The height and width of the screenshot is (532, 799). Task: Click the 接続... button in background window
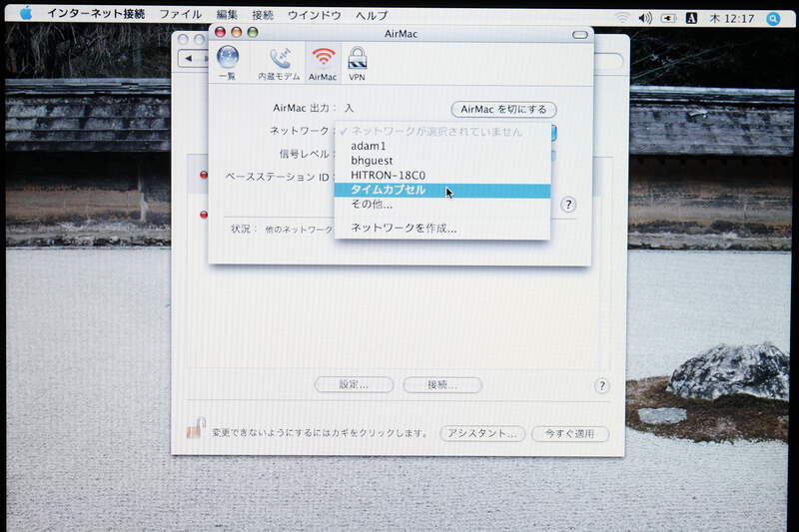tap(442, 385)
